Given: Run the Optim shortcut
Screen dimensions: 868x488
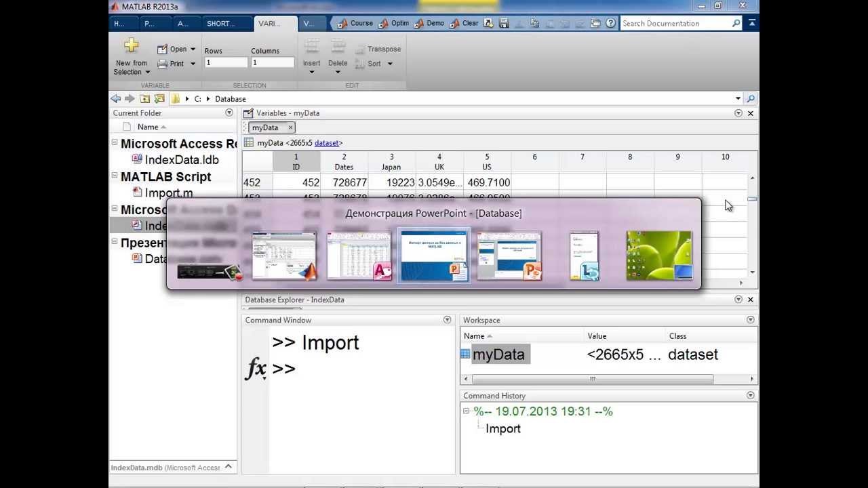Looking at the screenshot, I should click(393, 23).
